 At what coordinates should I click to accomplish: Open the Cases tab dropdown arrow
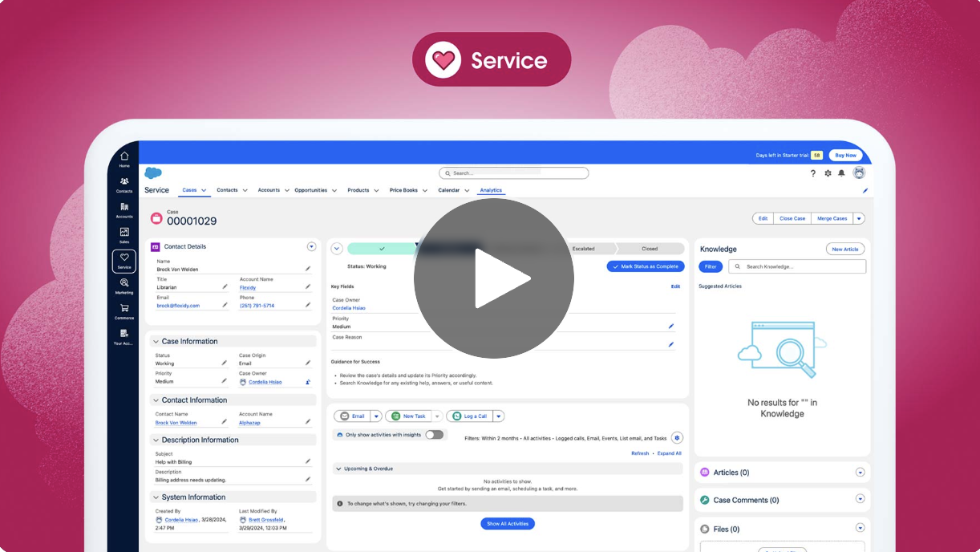click(204, 191)
